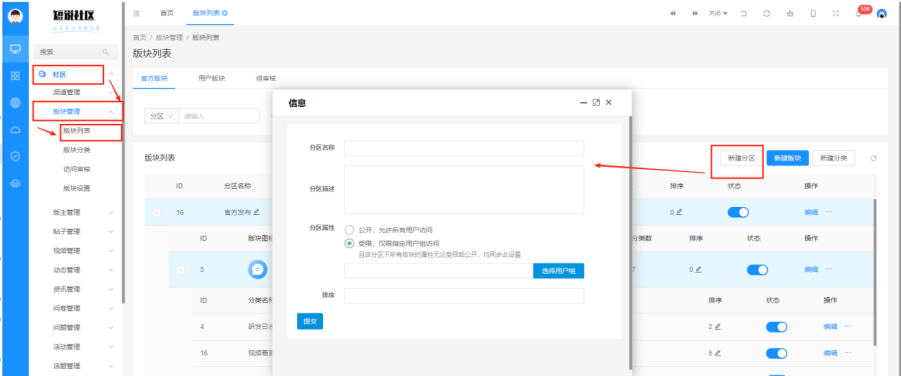The image size is (901, 376).
Task: Click 版块管理 in the breadcrumb
Action: point(169,37)
